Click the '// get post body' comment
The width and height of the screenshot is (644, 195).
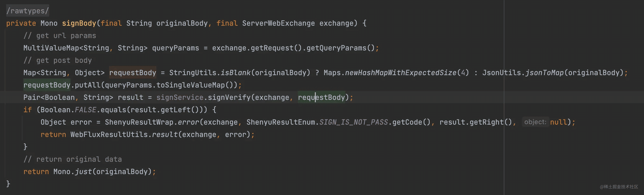(57, 60)
